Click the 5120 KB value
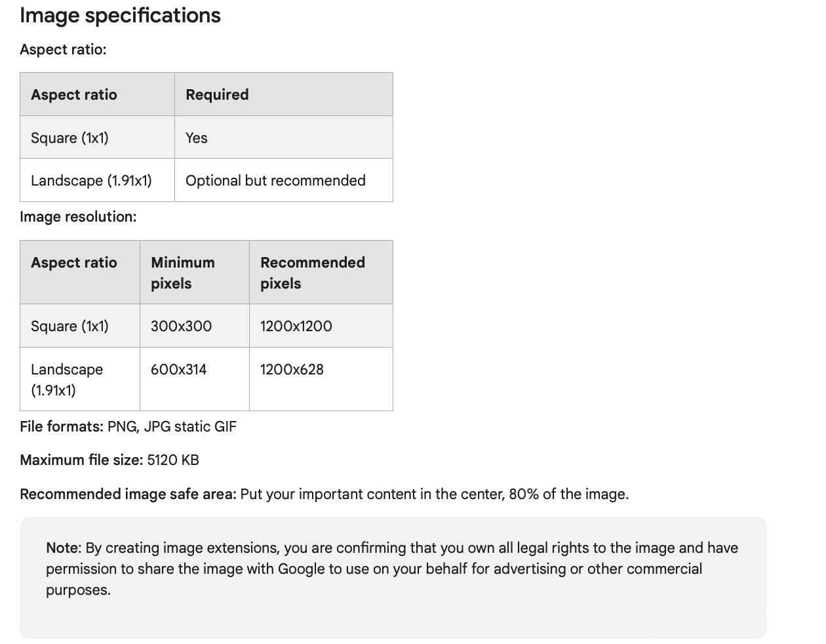Screen dimensions: 826x644 (173, 460)
